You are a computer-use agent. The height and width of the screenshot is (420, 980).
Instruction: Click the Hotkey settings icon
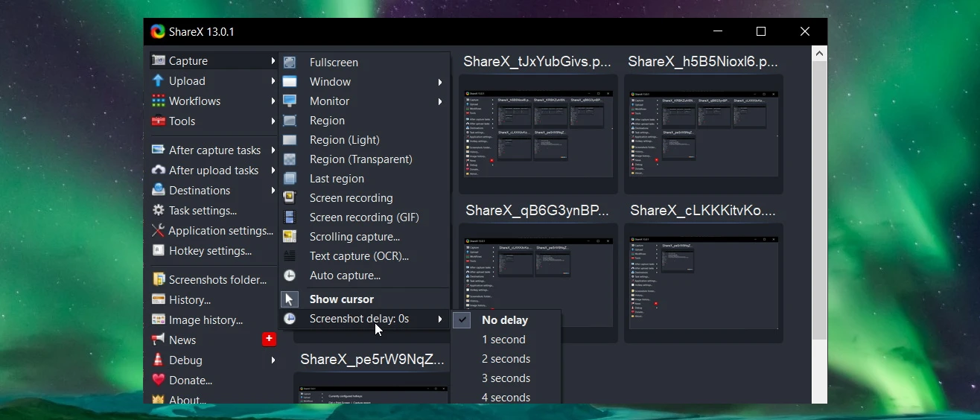(x=158, y=251)
